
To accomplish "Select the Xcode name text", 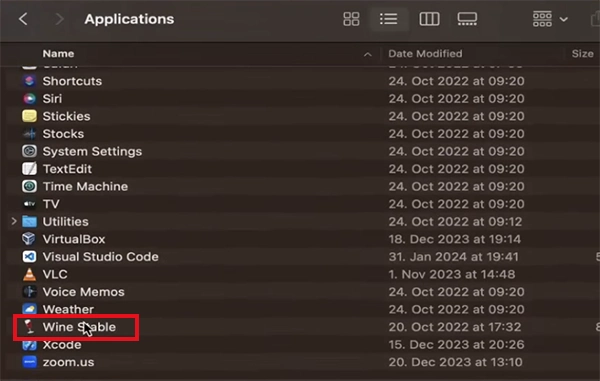I will click(x=62, y=345).
